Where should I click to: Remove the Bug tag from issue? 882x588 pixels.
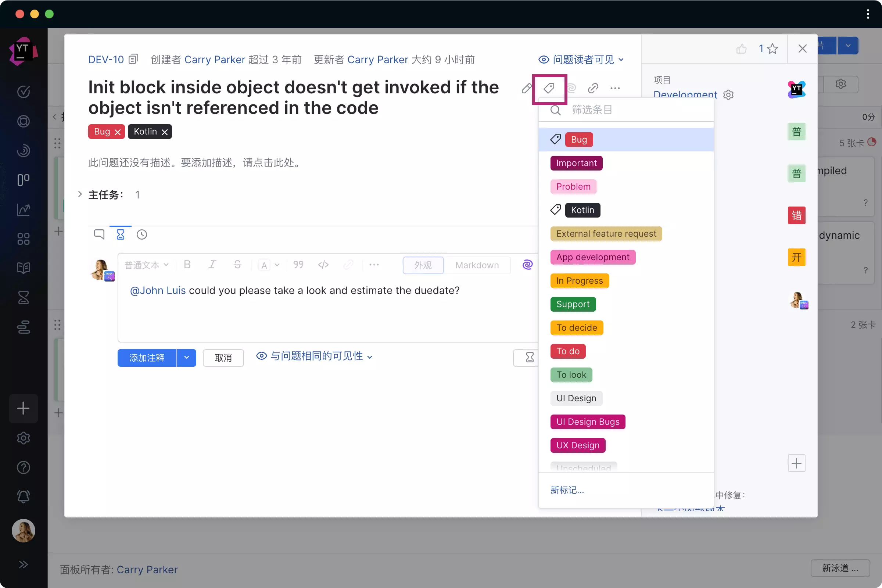point(117,132)
